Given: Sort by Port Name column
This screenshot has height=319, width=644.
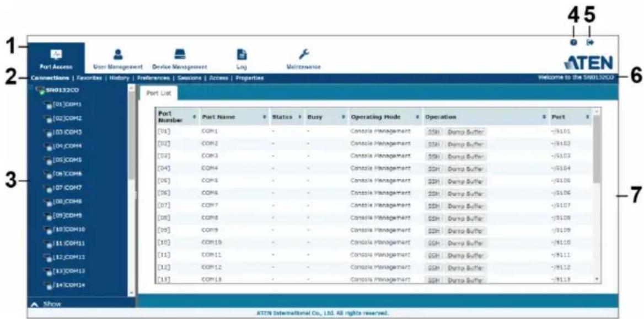Looking at the screenshot, I should (234, 117).
